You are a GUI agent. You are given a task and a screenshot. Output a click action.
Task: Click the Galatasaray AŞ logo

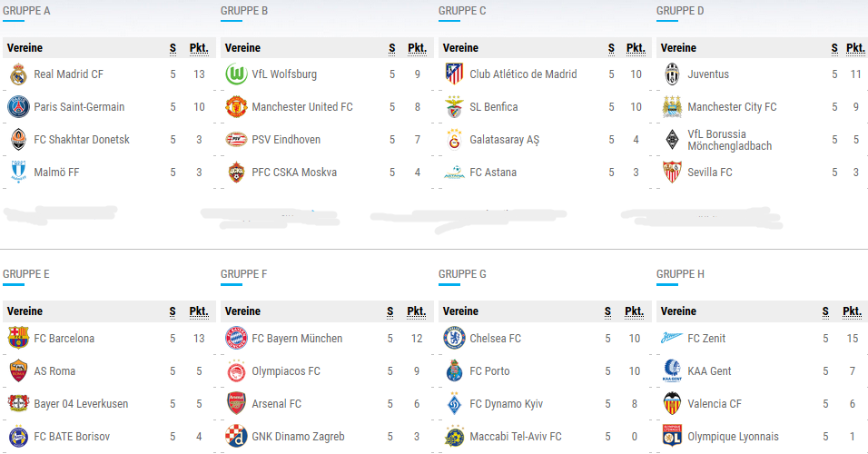pos(454,140)
